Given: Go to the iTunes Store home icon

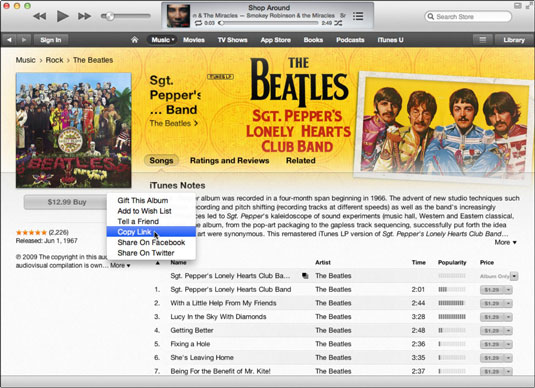Looking at the screenshot, I should 134,40.
